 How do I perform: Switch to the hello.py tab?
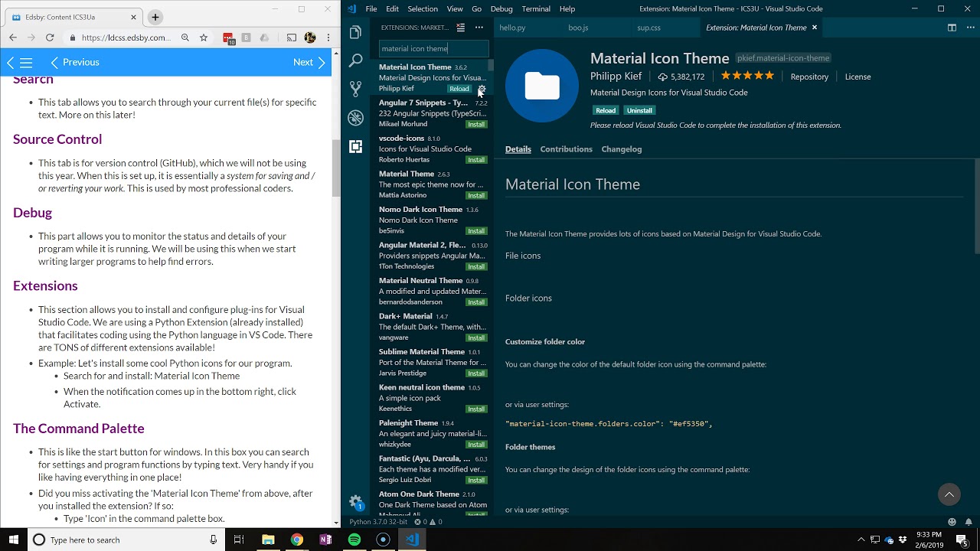point(512,28)
